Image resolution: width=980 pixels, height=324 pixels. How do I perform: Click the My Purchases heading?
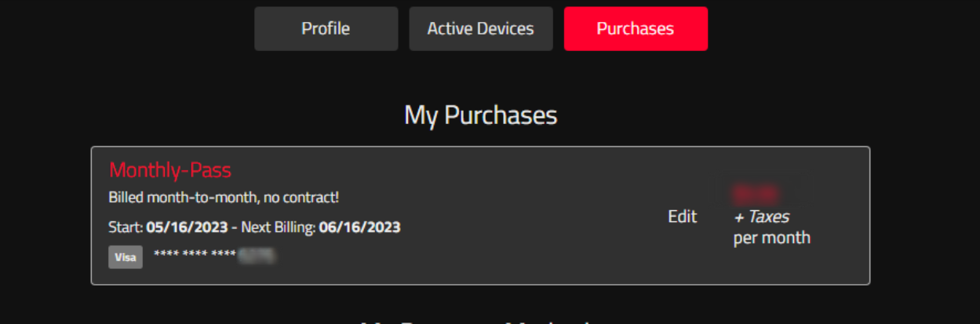coord(480,115)
